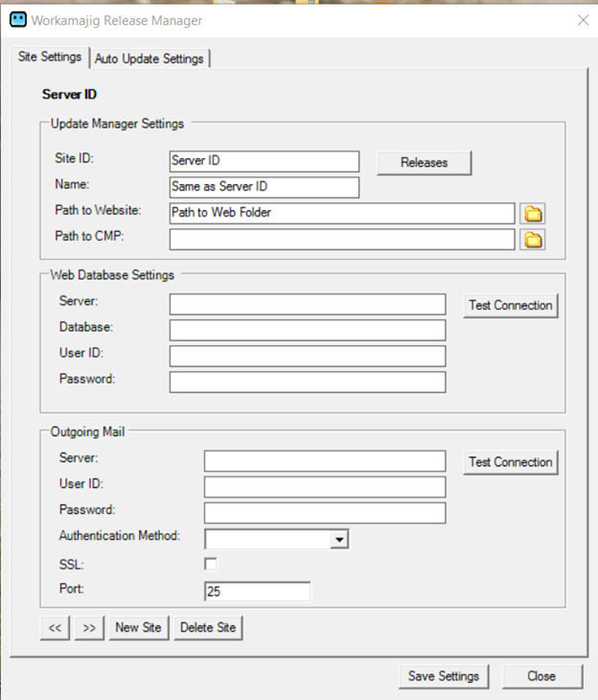
Task: Focus Outgoing Mail User ID field
Action: click(325, 486)
